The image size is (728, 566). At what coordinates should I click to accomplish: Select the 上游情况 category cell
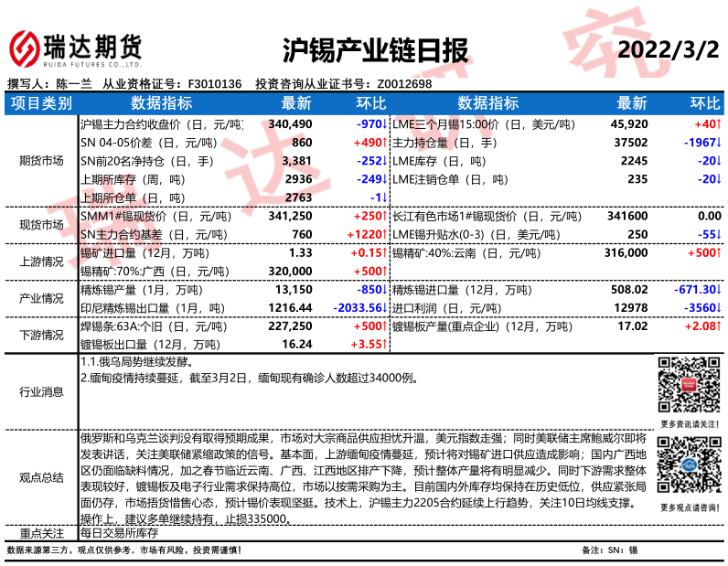(41, 262)
